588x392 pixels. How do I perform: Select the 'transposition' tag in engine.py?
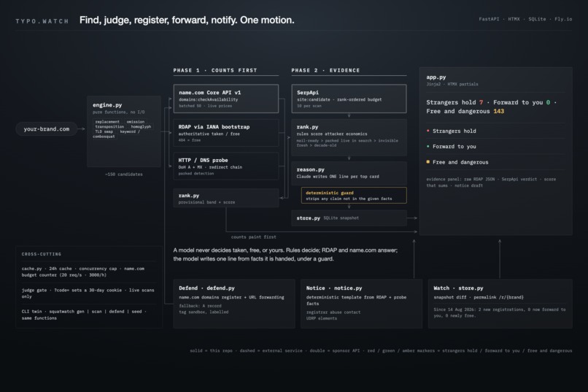(x=109, y=126)
